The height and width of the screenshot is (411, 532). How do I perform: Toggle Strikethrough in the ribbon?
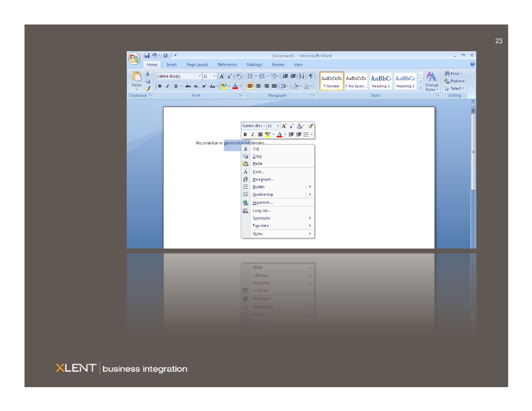coord(188,86)
